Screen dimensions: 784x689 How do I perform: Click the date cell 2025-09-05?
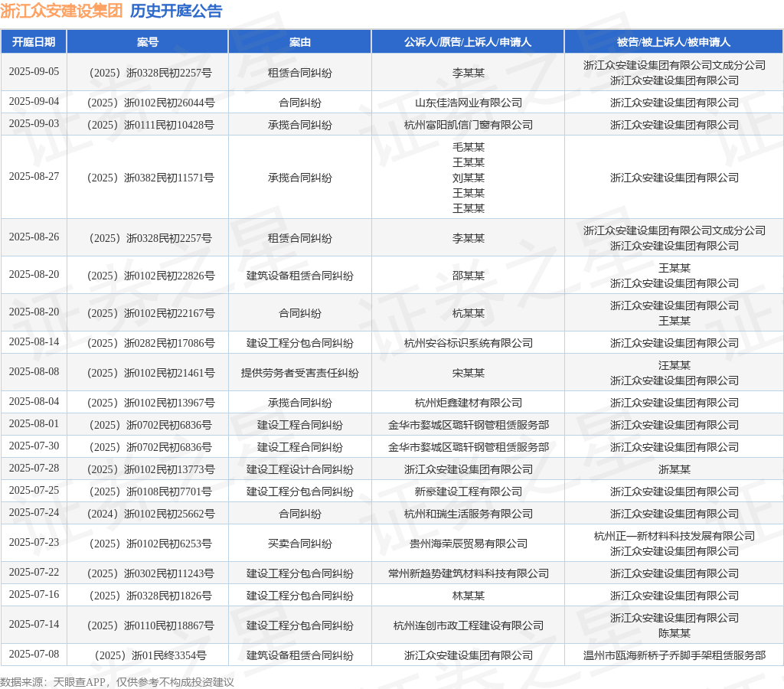(34, 71)
